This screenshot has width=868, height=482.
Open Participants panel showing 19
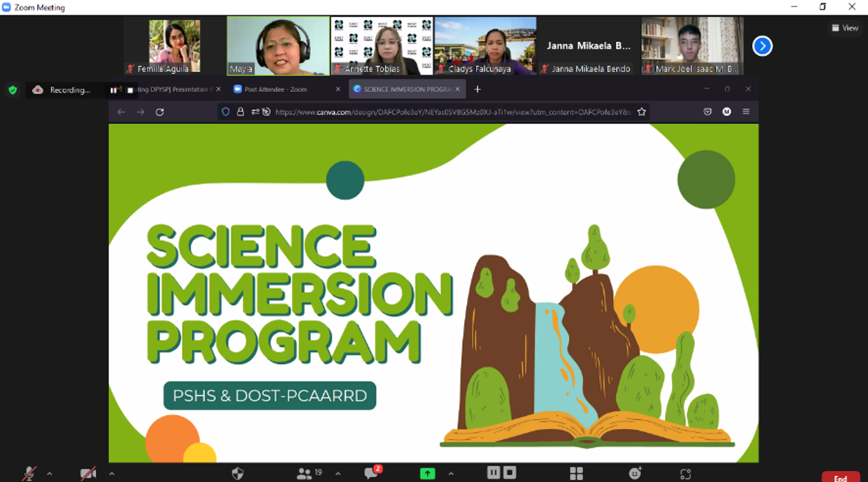point(310,473)
